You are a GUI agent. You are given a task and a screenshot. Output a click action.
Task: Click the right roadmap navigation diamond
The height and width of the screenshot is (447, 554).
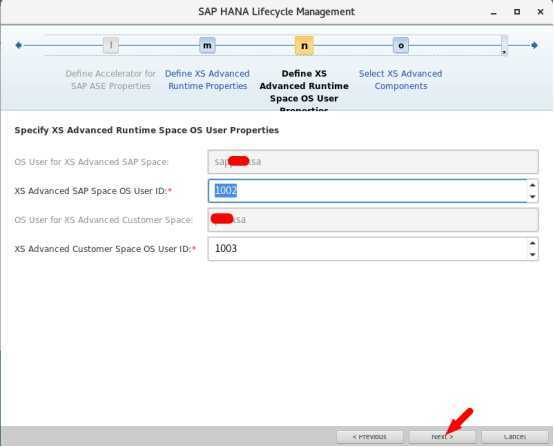[x=534, y=45]
